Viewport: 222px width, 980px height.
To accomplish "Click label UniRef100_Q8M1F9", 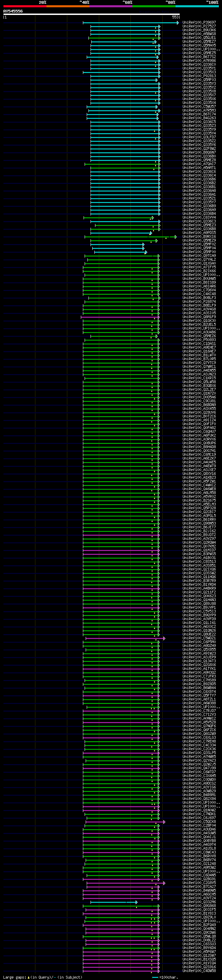I will (199, 317).
